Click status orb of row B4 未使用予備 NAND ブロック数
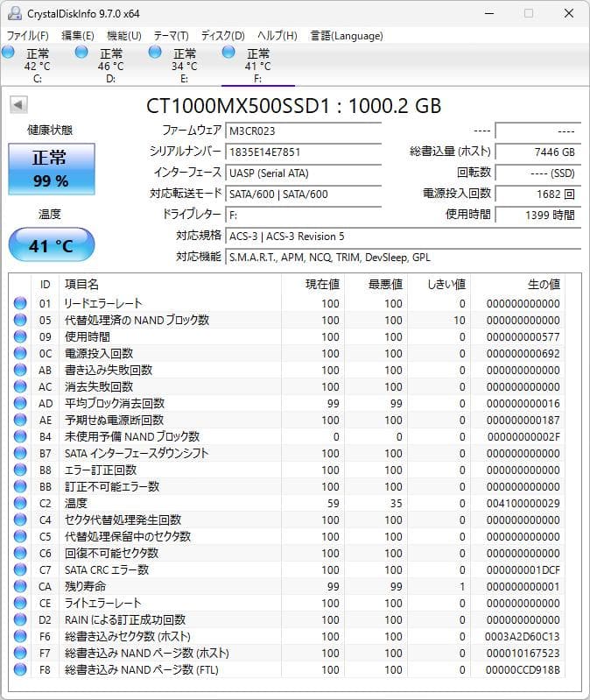 point(20,436)
